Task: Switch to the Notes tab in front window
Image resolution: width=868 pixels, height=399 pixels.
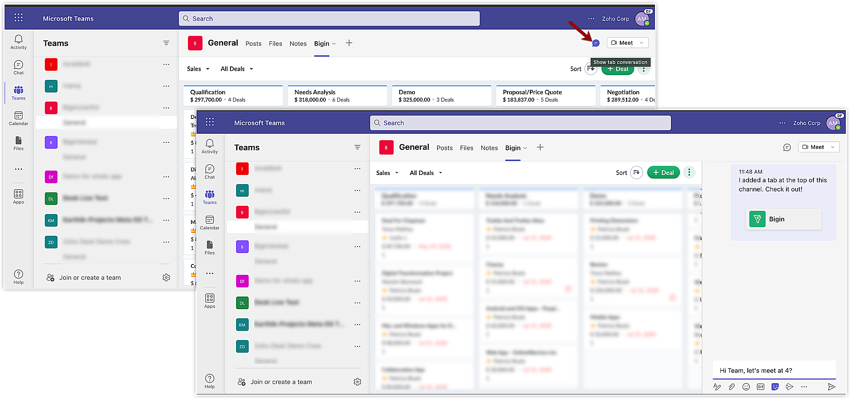Action: pyautogui.click(x=489, y=148)
